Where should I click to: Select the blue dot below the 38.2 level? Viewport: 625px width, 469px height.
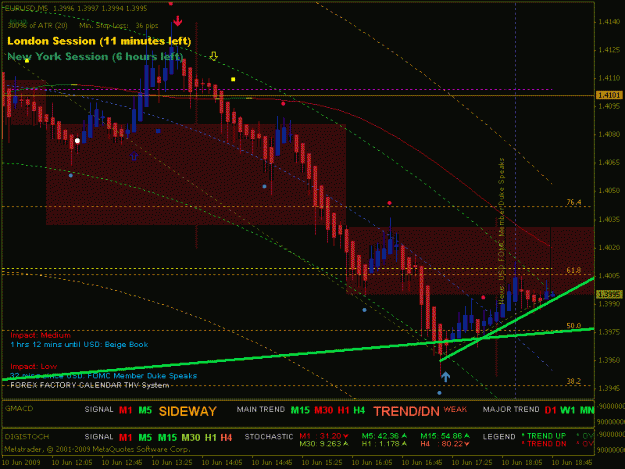pos(439,393)
